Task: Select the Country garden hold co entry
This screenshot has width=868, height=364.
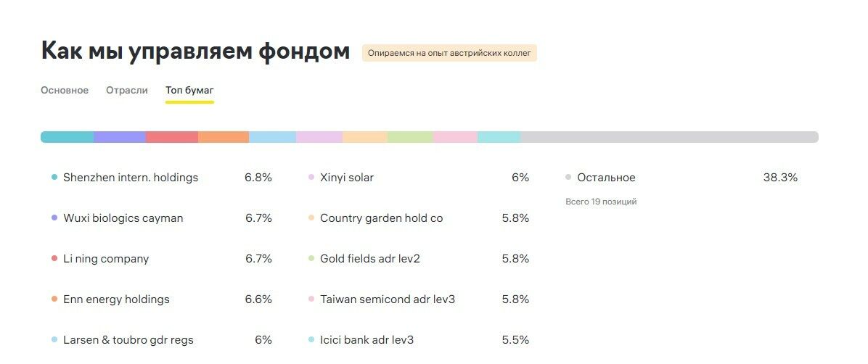Action: click(x=381, y=218)
